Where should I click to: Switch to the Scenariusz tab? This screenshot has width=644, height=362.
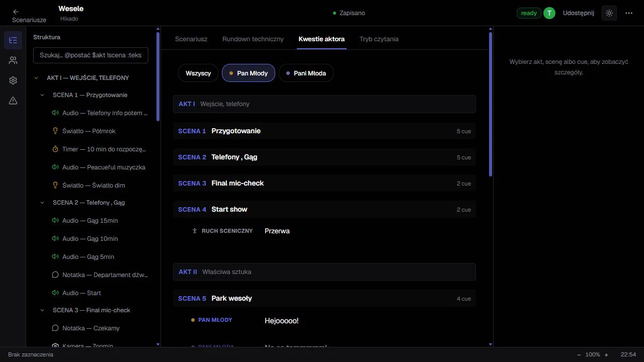pos(191,39)
